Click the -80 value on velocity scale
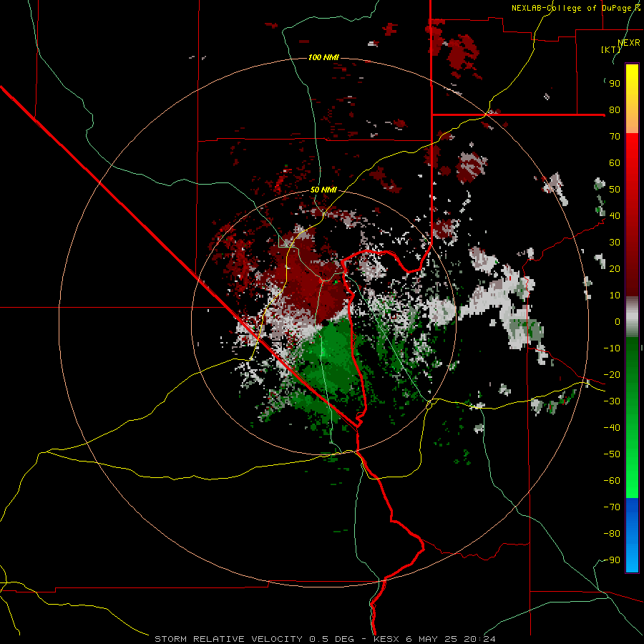 click(612, 534)
